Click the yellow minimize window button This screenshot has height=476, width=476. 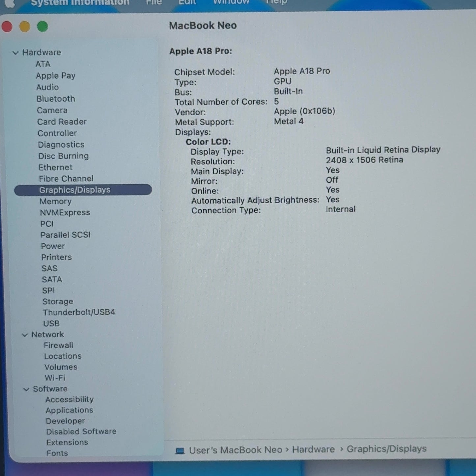pyautogui.click(x=25, y=26)
